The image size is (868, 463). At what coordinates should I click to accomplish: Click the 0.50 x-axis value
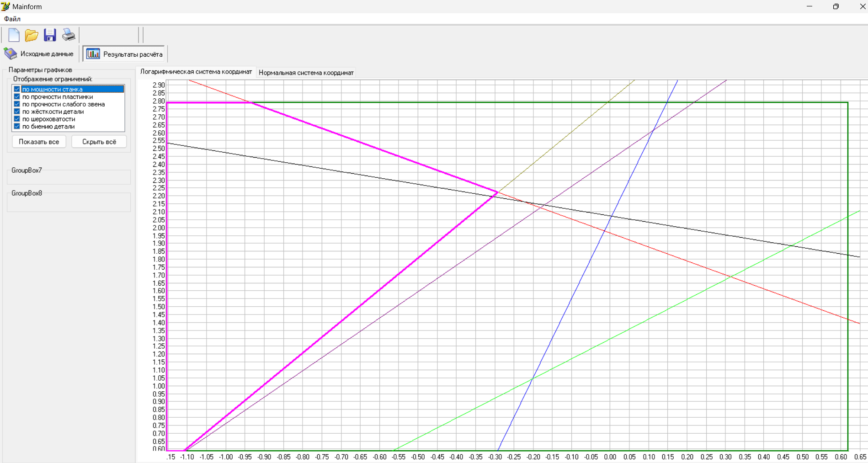coord(802,457)
